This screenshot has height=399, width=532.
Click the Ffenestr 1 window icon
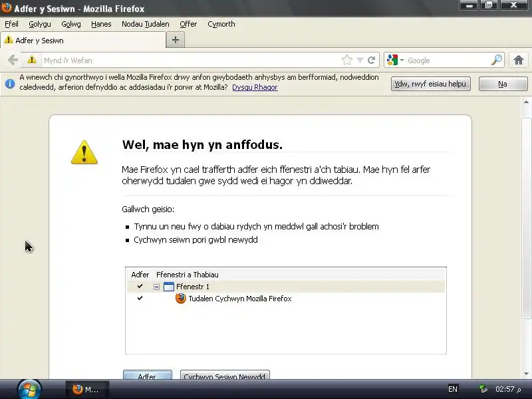click(169, 287)
